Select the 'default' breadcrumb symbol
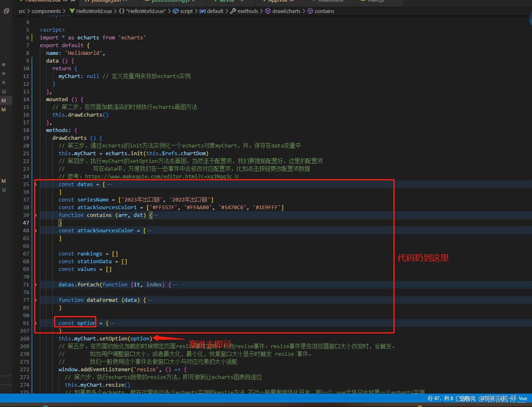 [212, 11]
